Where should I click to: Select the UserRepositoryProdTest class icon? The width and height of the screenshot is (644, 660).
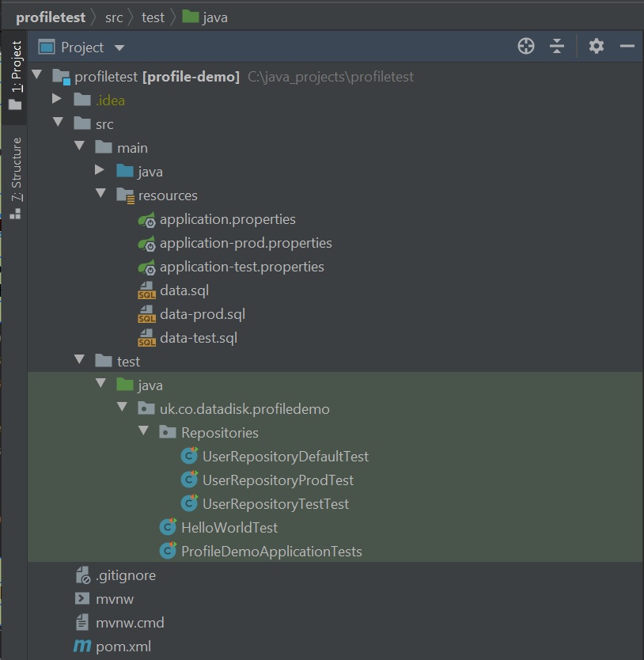189,480
